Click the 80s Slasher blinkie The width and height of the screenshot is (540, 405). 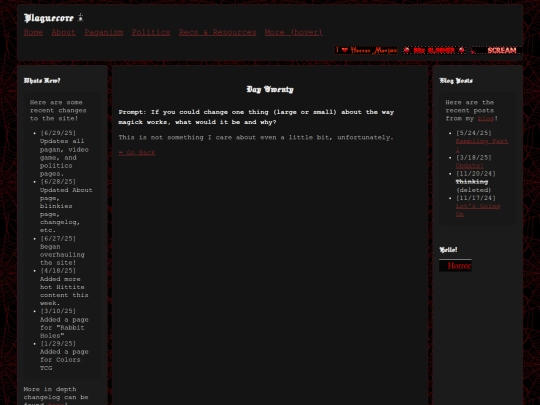[434, 50]
